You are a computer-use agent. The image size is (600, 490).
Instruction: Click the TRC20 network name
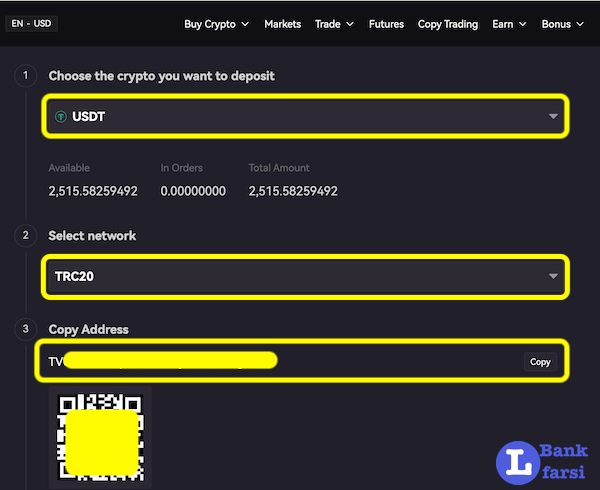pos(75,277)
